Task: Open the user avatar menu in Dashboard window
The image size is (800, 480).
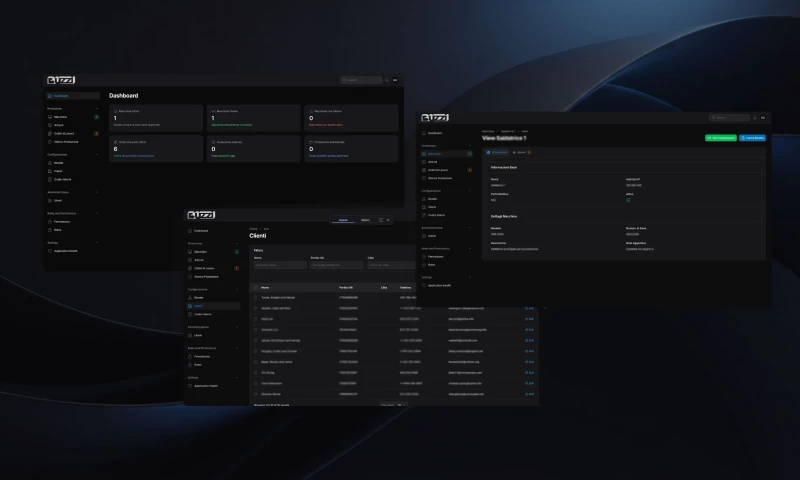Action: point(395,80)
